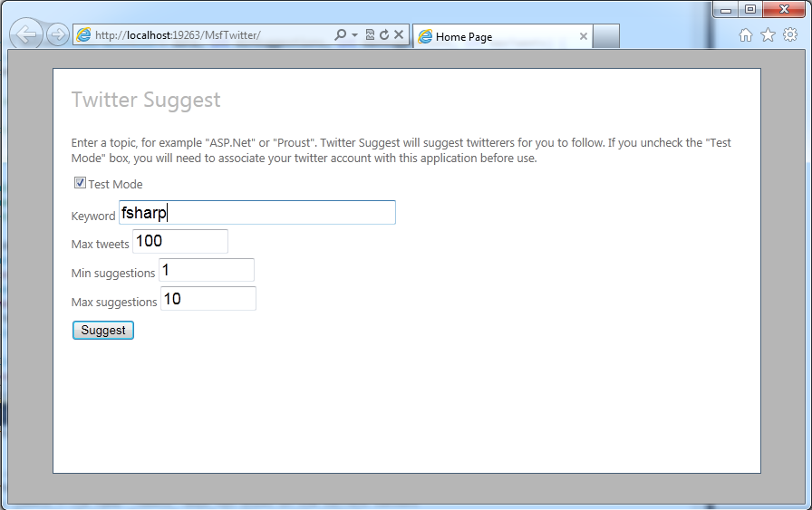Click the search magnifier icon in address bar
This screenshot has width=812, height=510.
coord(341,35)
